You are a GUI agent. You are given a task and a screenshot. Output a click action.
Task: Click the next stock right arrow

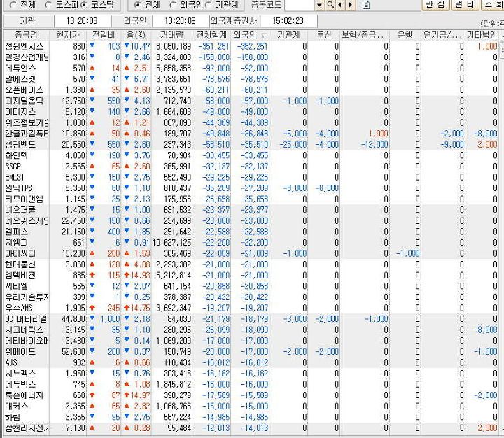[x=351, y=5]
